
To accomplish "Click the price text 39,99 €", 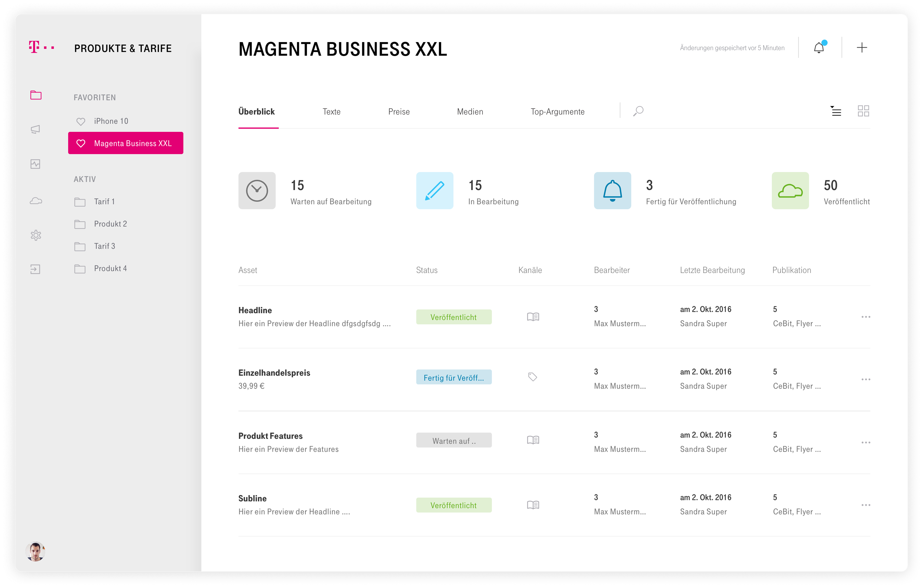I will click(x=251, y=386).
